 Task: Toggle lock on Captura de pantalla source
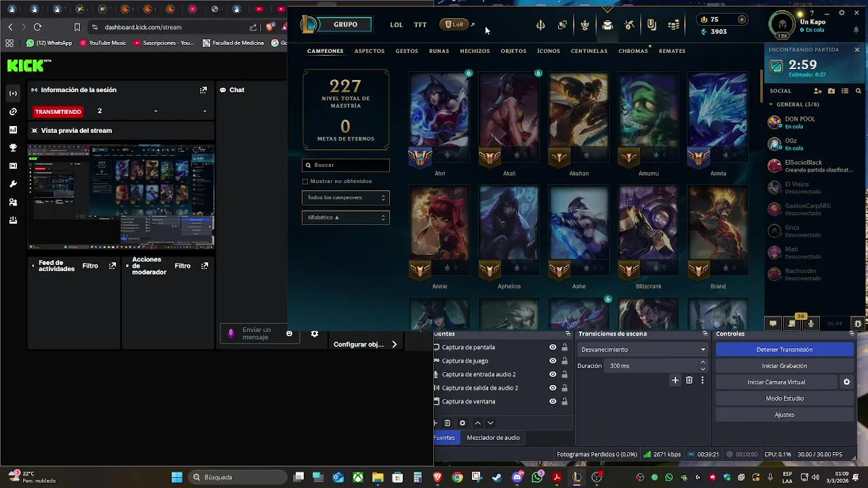tap(564, 347)
